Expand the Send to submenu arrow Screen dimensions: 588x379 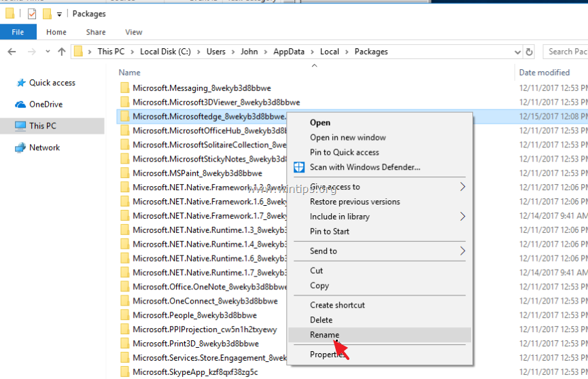(462, 251)
